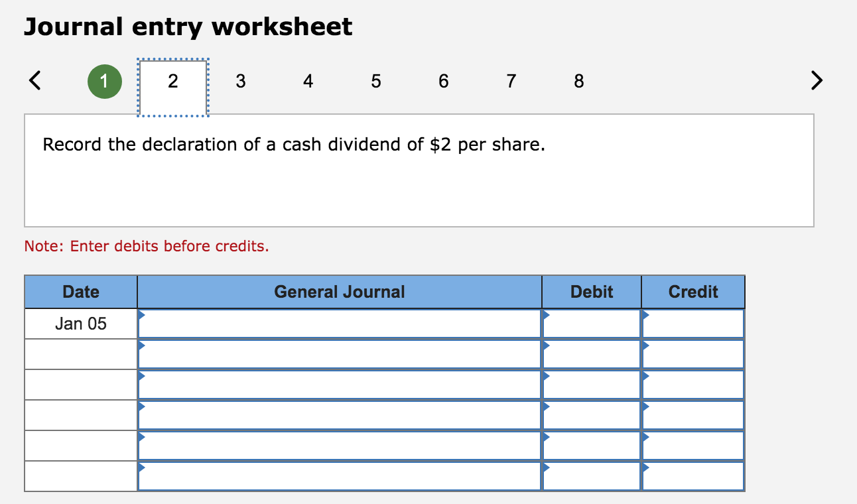Select the Debit cell in the fourth row
The image size is (857, 504).
[592, 415]
